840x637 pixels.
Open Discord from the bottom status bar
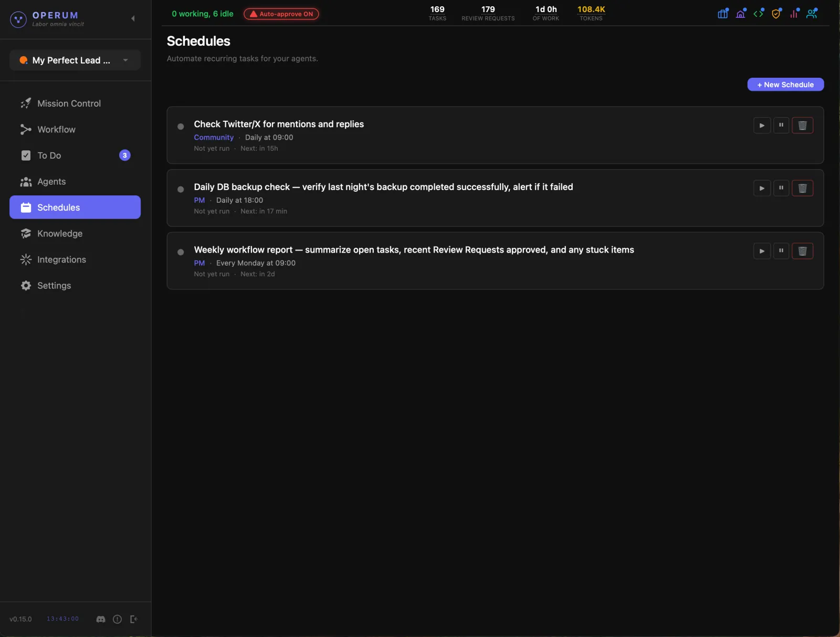[100, 619]
